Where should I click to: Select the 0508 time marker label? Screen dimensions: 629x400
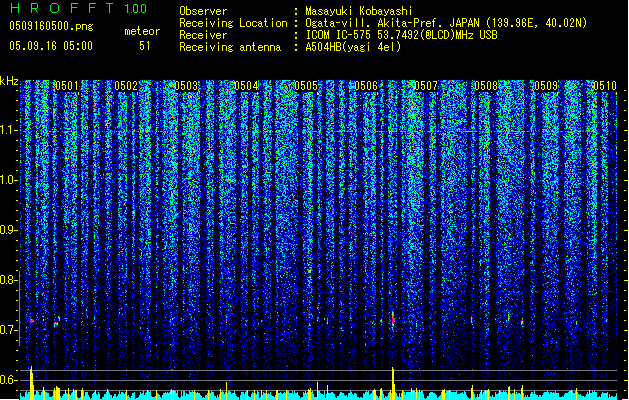pos(486,86)
